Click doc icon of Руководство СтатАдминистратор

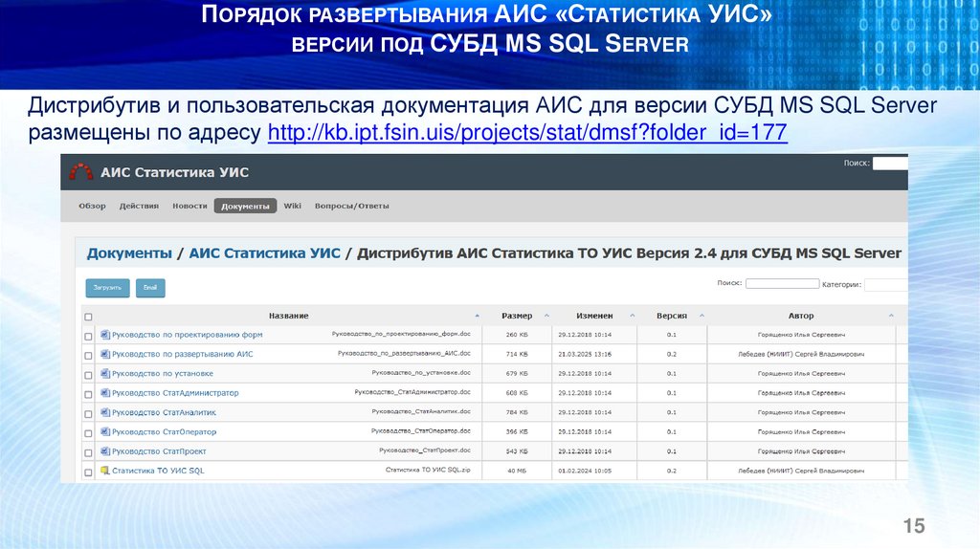(105, 393)
